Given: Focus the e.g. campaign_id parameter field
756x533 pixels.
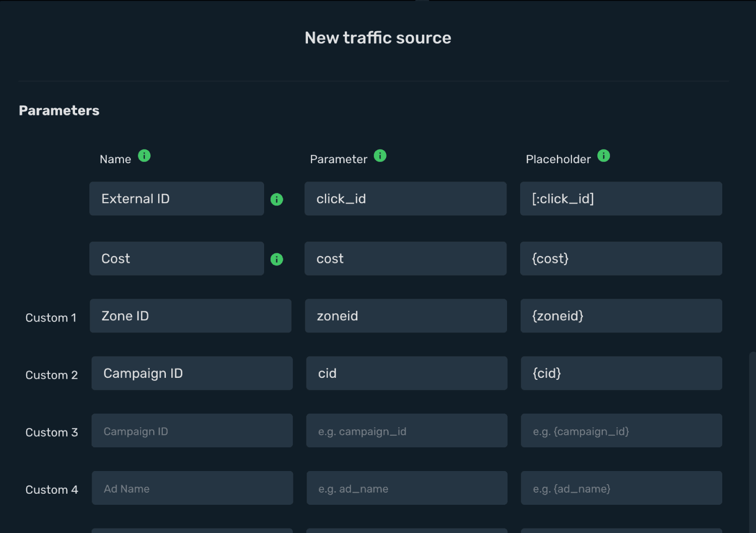Looking at the screenshot, I should [407, 431].
